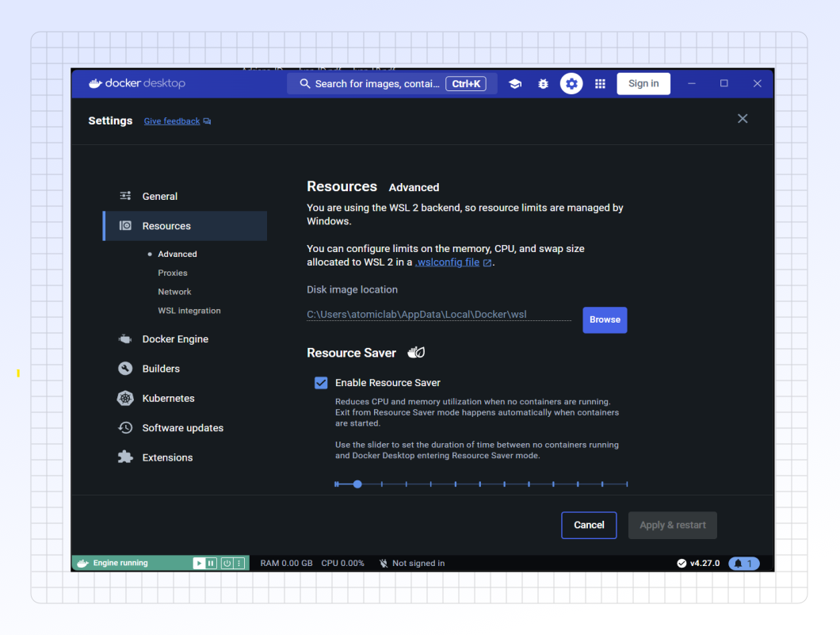Open the engine three-dot menu in status bar

[x=239, y=564]
